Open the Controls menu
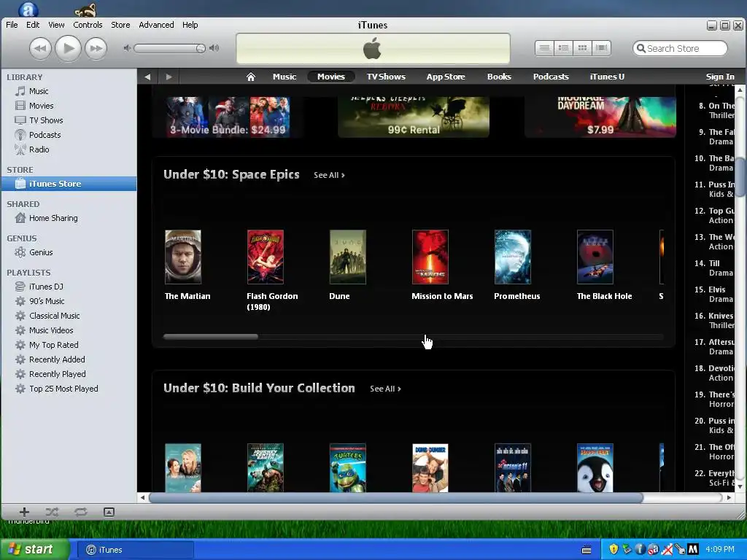The height and width of the screenshot is (560, 747). [88, 25]
